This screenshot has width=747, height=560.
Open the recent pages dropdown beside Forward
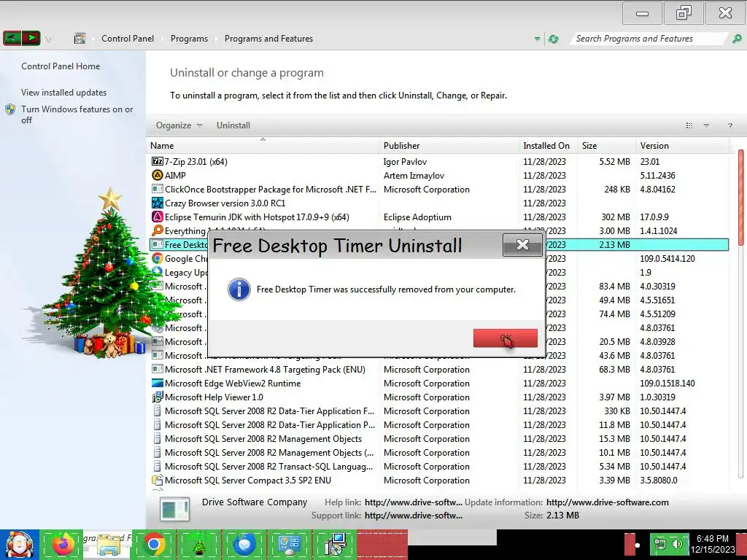tap(47, 39)
